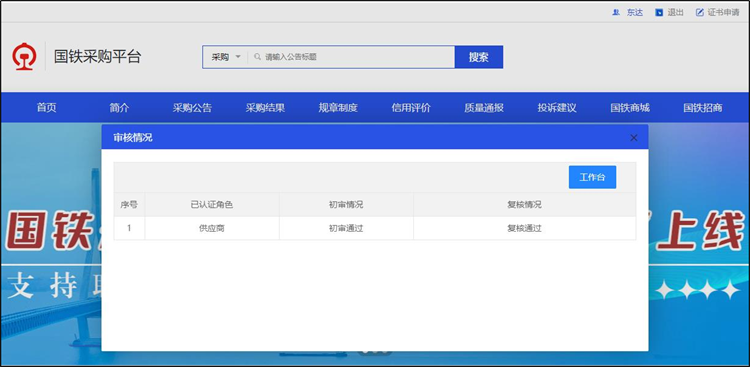Click the 东达 username link
Screen dimensions: 750x367
pos(635,12)
